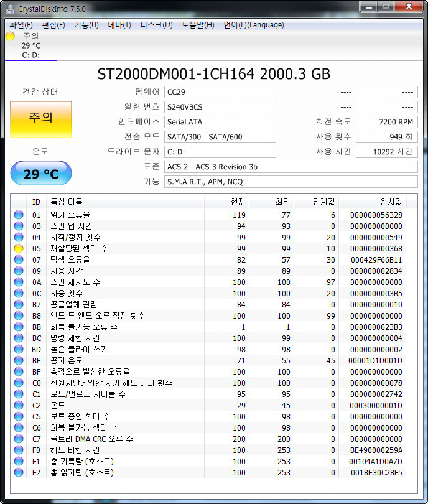Open the 디스크(D) menu
428x504 pixels.
156,25
